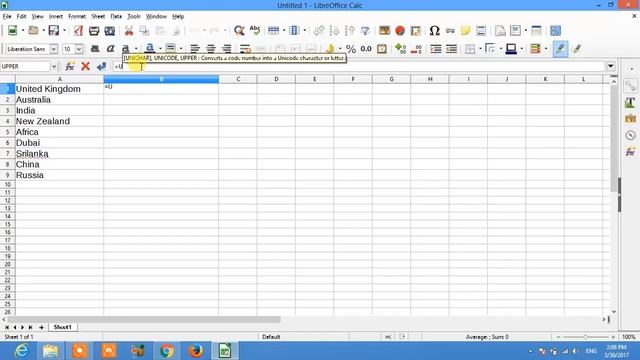Format cell as date
Screen dimensions: 640x360
(382, 49)
